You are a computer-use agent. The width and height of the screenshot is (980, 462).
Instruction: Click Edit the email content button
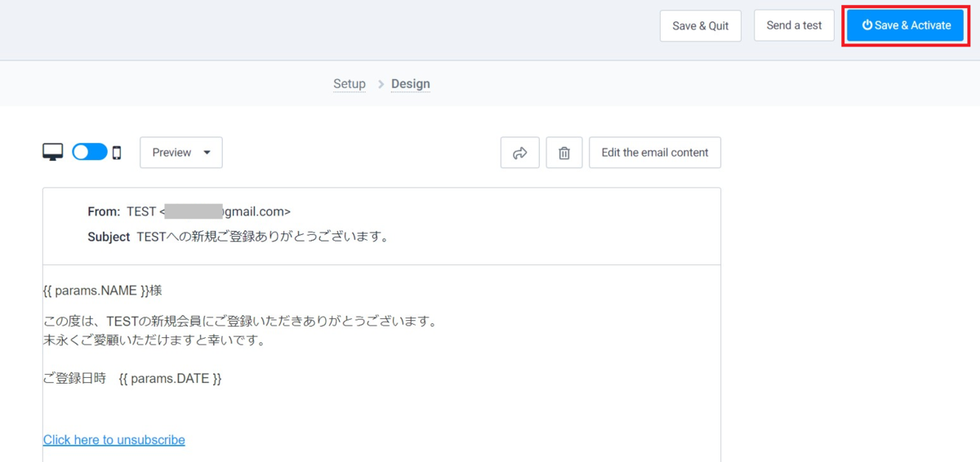coord(655,153)
